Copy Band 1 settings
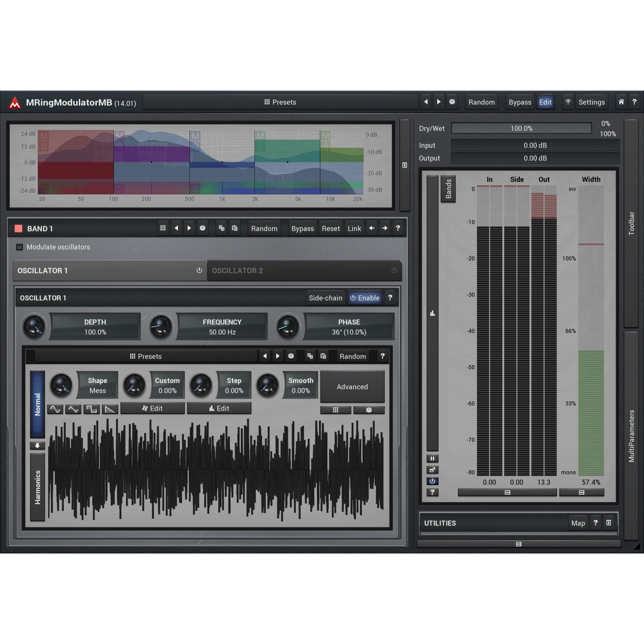Image resolution: width=644 pixels, height=644 pixels. tap(222, 228)
